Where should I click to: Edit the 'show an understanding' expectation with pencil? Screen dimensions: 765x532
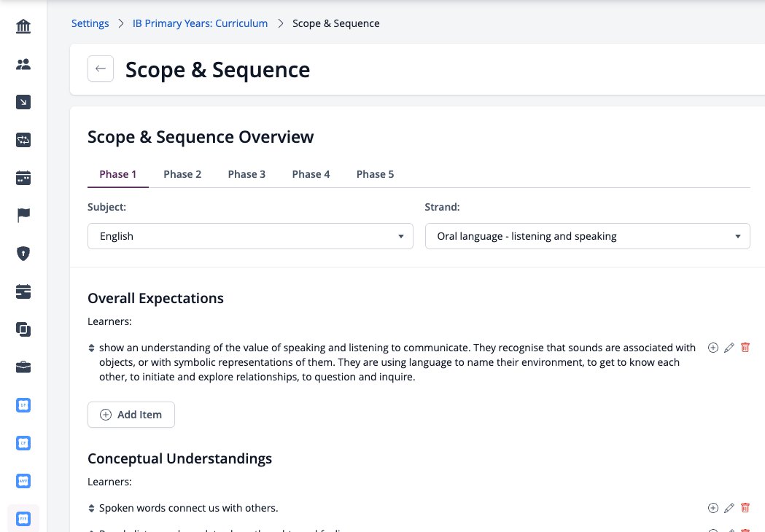tap(729, 348)
